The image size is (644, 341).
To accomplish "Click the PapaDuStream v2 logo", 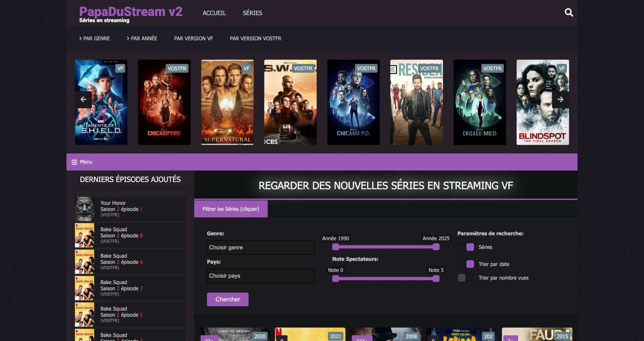I will point(131,11).
